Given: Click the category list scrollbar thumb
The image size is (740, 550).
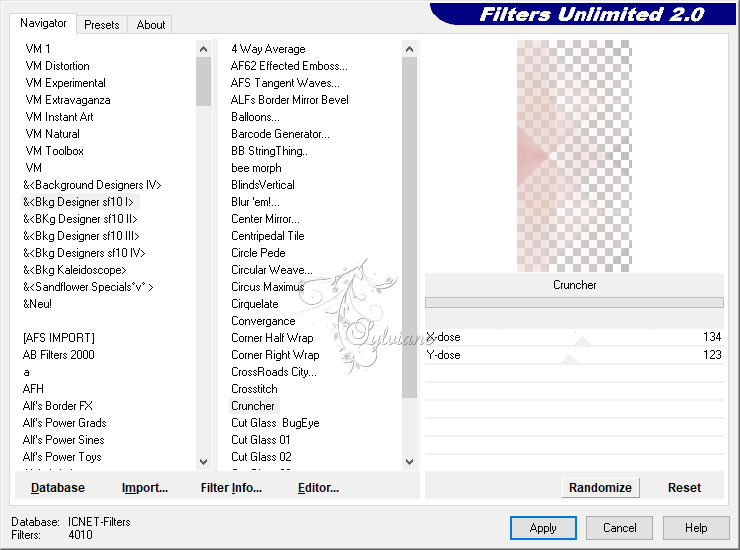Looking at the screenshot, I should click(203, 82).
